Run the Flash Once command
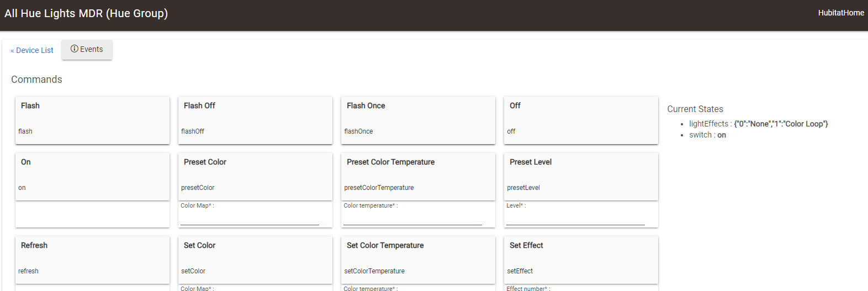This screenshot has width=868, height=291. tap(418, 120)
